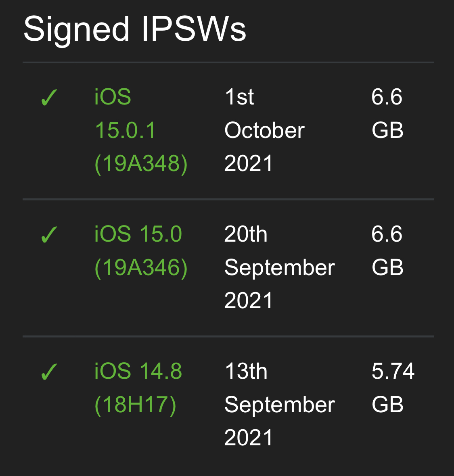The height and width of the screenshot is (476, 454).
Task: Select the 18H17 build number text
Action: pos(136,405)
